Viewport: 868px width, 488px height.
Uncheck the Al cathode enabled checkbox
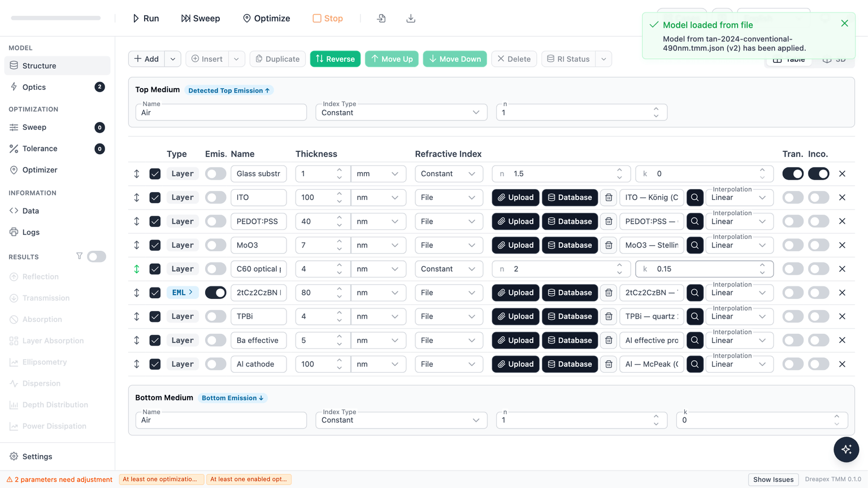click(x=155, y=364)
